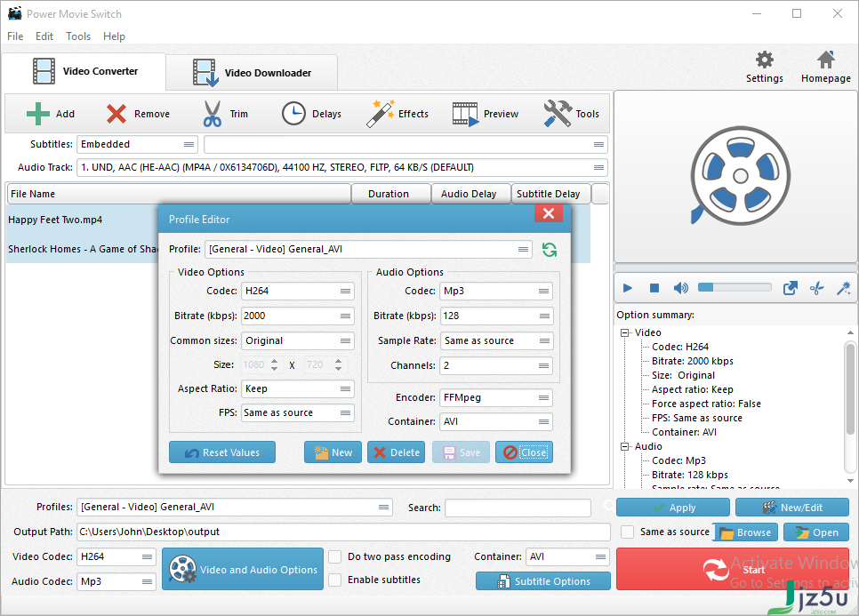Open Container AVI dropdown in Profile Editor
The height and width of the screenshot is (616, 859).
tap(496, 421)
